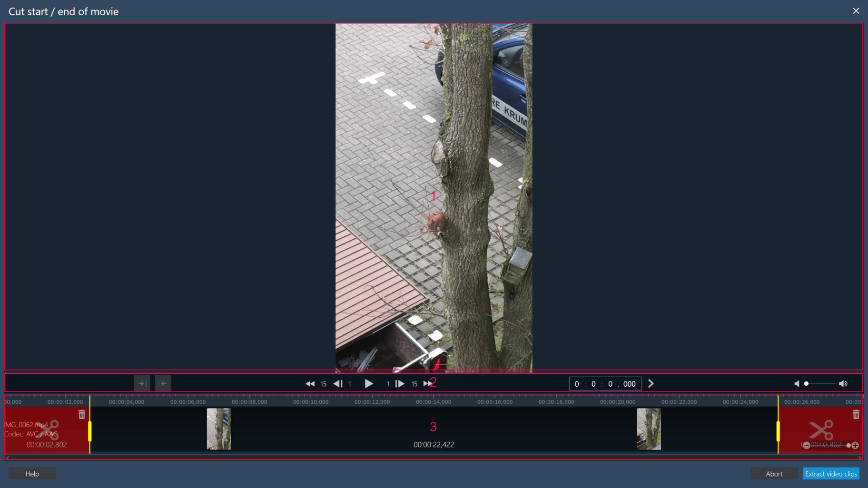The width and height of the screenshot is (868, 488).
Task: Click the timecode input field
Action: coord(605,384)
